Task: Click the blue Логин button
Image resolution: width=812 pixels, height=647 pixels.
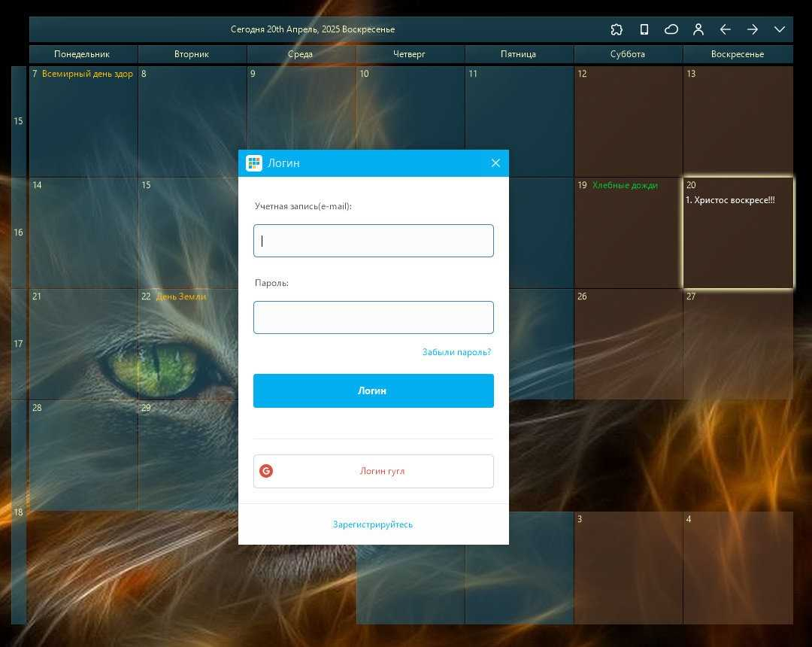Action: (x=374, y=390)
